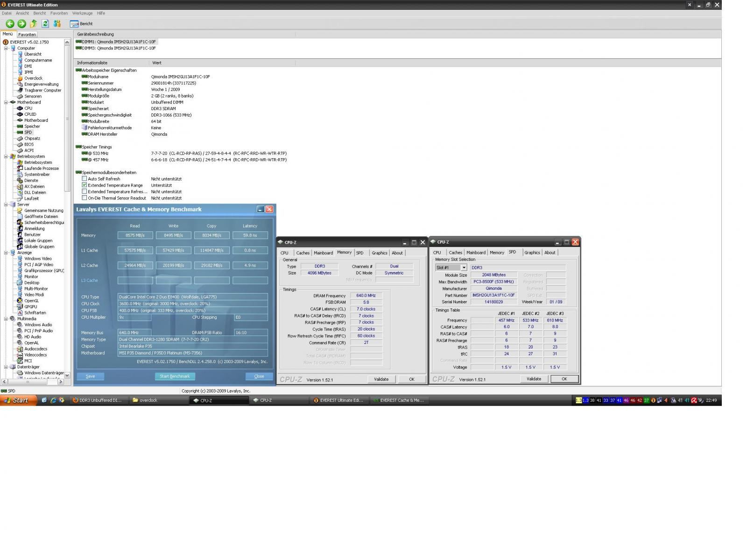Click the Refresh toolbar icon
The height and width of the screenshot is (560, 747).
pyautogui.click(x=45, y=23)
